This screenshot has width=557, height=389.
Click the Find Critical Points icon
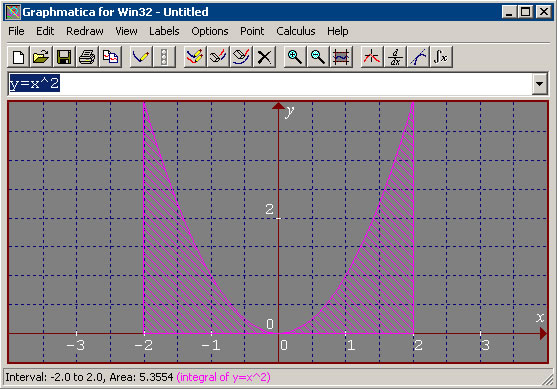372,57
